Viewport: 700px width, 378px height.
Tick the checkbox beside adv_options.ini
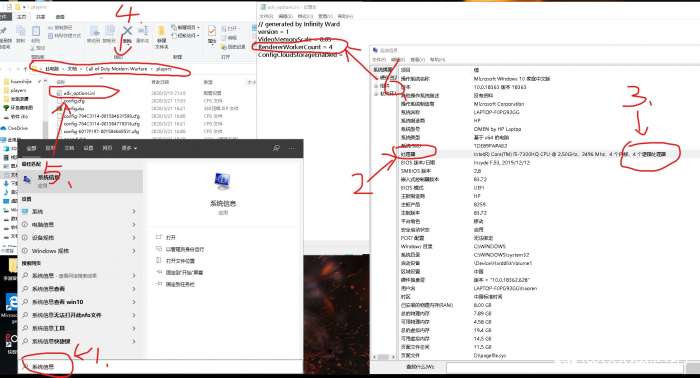59,93
